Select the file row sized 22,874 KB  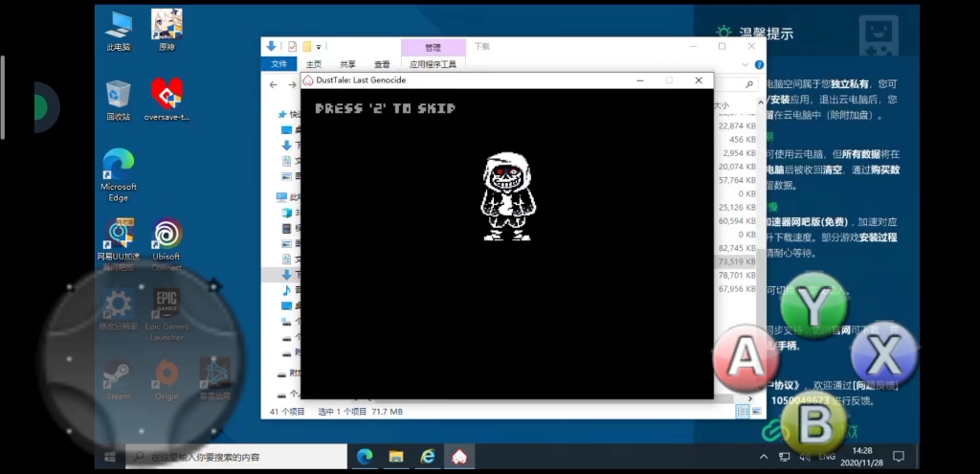coord(735,125)
